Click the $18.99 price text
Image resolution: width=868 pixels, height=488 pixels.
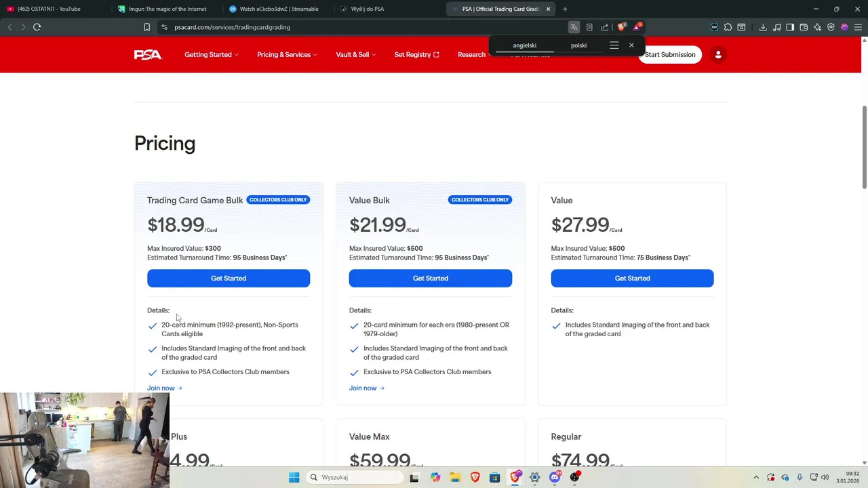coord(176,224)
